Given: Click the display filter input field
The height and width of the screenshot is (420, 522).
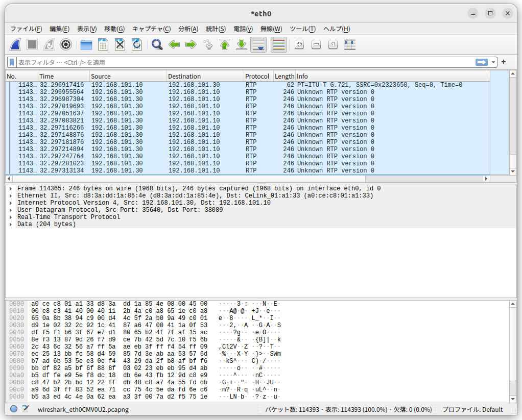Looking at the screenshot, I should (x=245, y=62).
